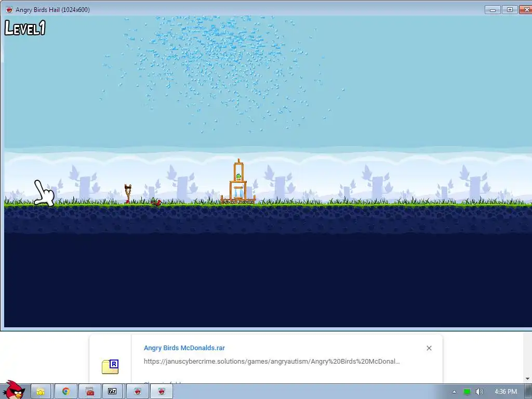The image size is (532, 399).
Task: Open the Angry Birds Start button
Action: point(14,390)
